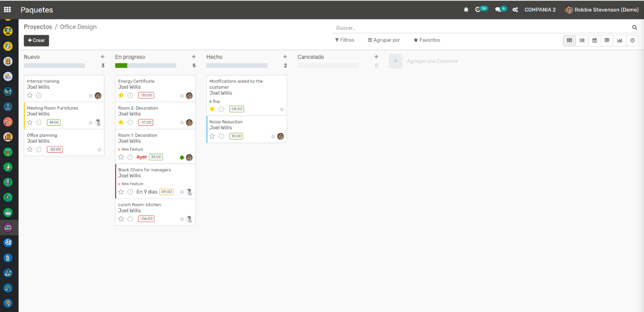Switch to calendar view
This screenshot has height=312, width=644.
[x=595, y=40]
